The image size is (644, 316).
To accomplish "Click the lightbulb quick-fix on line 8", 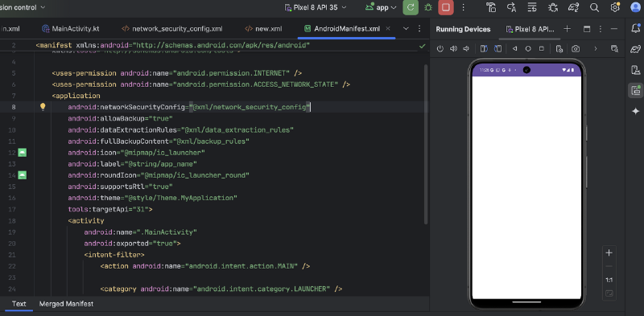I will (x=43, y=107).
